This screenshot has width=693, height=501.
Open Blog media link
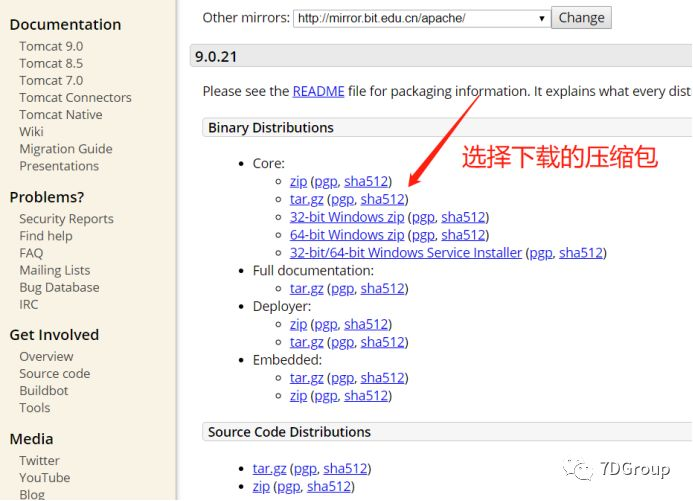point(32,495)
